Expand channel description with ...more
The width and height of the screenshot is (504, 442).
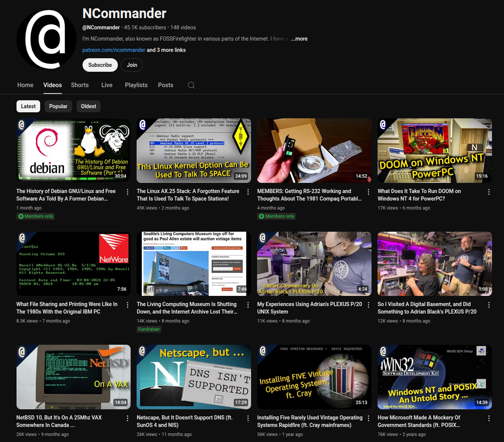point(299,39)
